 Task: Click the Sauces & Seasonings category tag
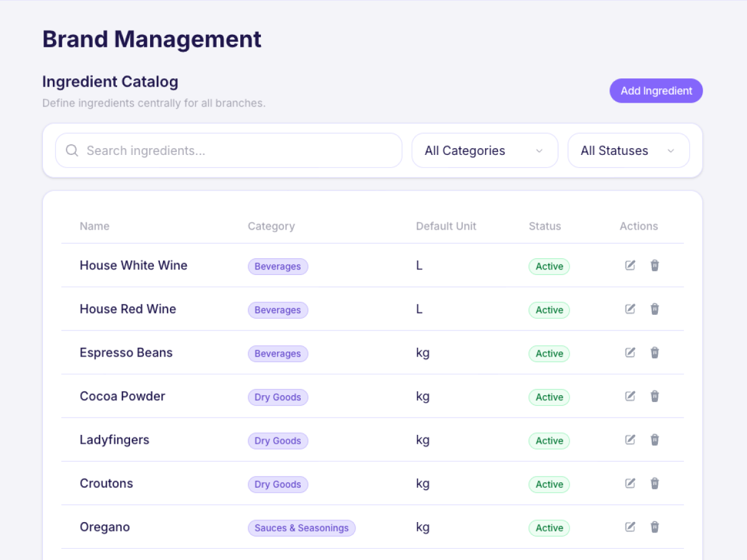[x=302, y=528]
